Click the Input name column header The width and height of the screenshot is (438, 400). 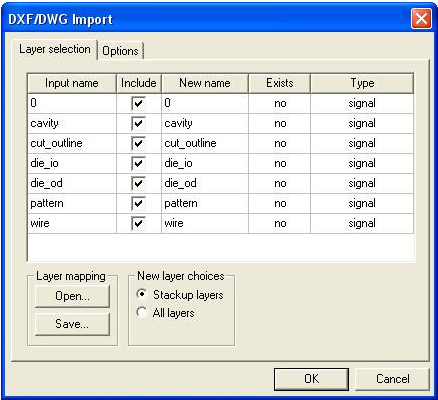tap(72, 83)
